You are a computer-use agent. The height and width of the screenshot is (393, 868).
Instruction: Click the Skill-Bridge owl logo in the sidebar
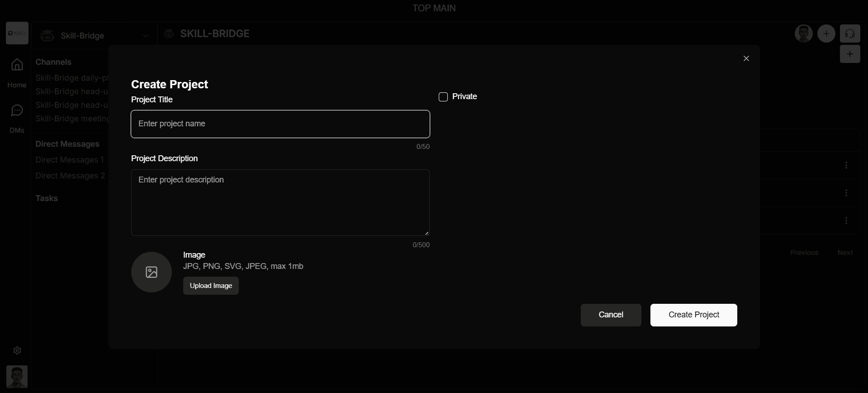(x=47, y=36)
